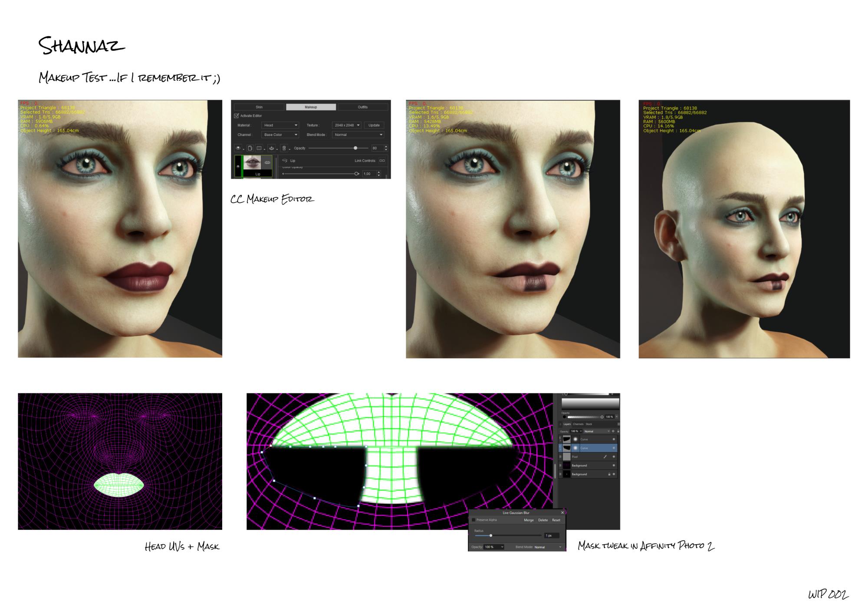
Task: Enable Preserve Alpha checkbox
Action: 473,520
